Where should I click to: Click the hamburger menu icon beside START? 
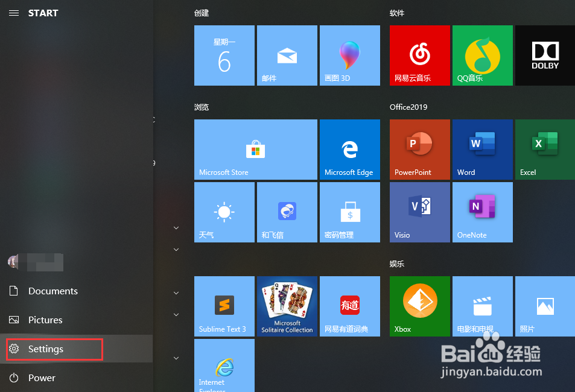tap(14, 13)
